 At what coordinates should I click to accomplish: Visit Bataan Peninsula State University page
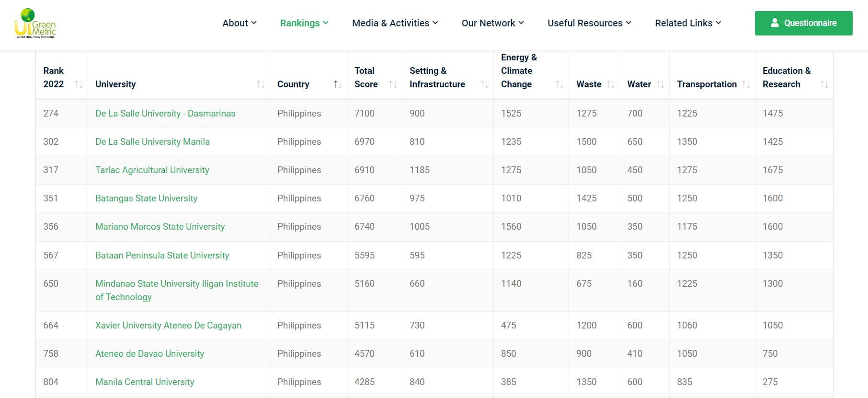point(162,255)
